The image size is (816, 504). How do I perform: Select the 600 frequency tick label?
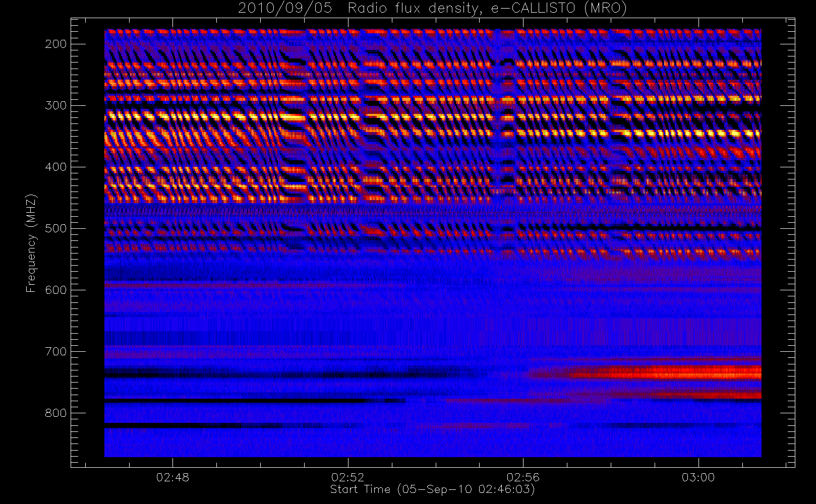click(x=55, y=290)
